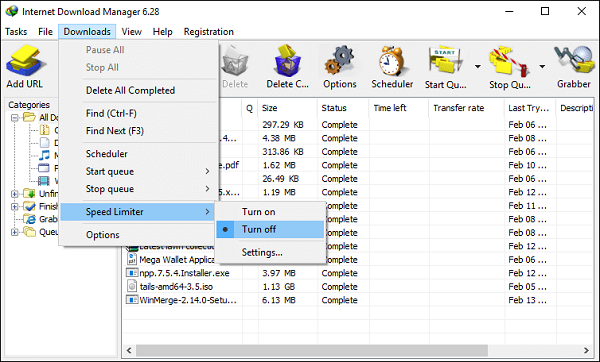Select the Finished folder checkmark icon
600x362 pixels.
point(29,206)
